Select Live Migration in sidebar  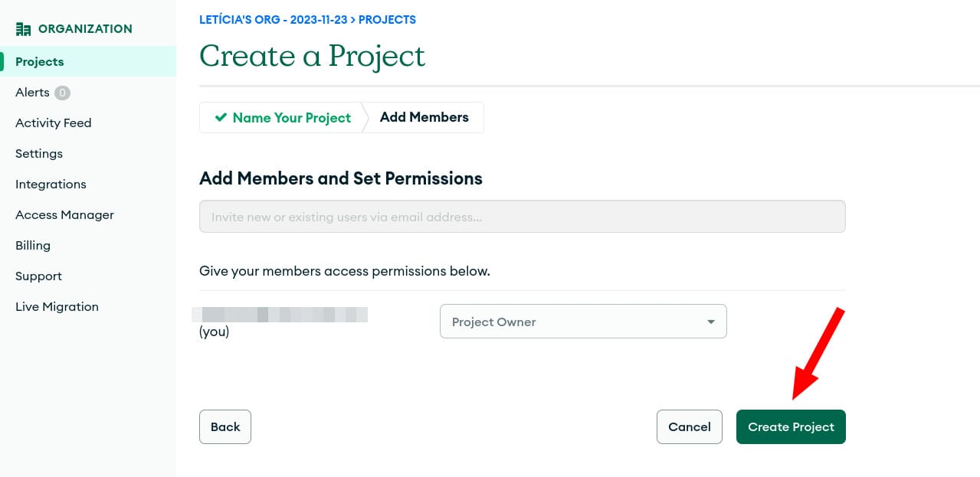(57, 306)
